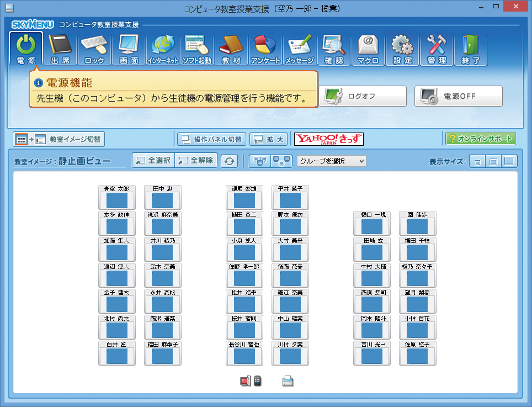Viewport: 532px width, 407px height.
Task: Open the 出席 attendance book icon
Action: pyautogui.click(x=60, y=49)
